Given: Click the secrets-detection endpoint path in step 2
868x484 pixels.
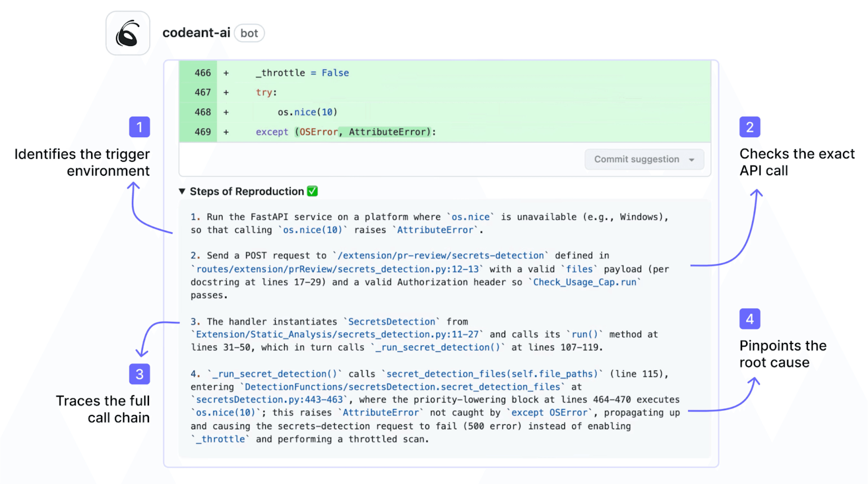Looking at the screenshot, I should [441, 255].
